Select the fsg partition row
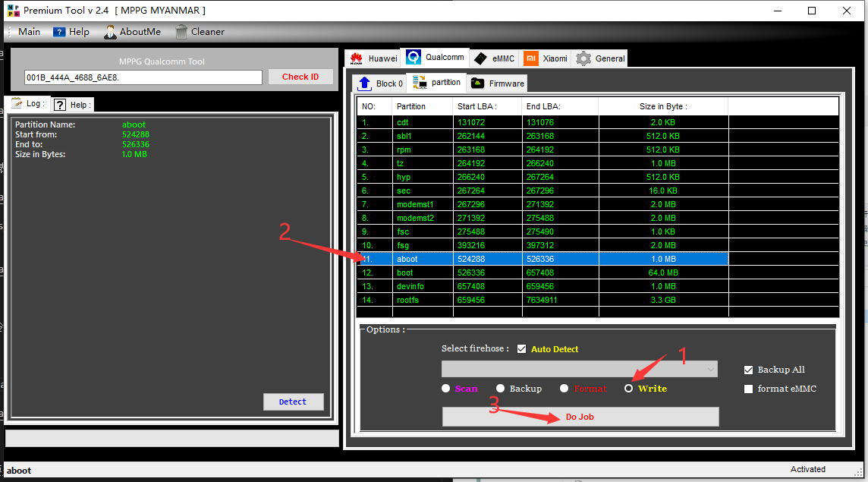This screenshot has height=482, width=868. 542,245
